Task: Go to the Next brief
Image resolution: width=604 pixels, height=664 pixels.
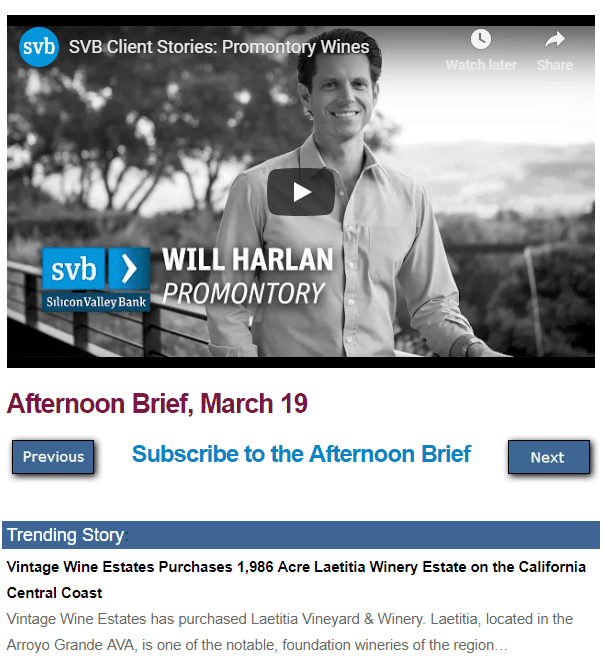Action: point(547,457)
